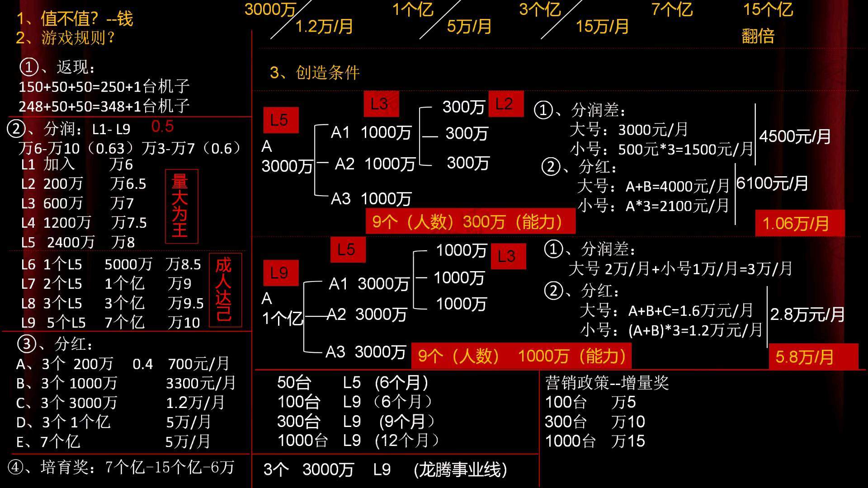
Task: Click the 9个(人数)1000万(能力) red banner
Action: pyautogui.click(x=521, y=356)
